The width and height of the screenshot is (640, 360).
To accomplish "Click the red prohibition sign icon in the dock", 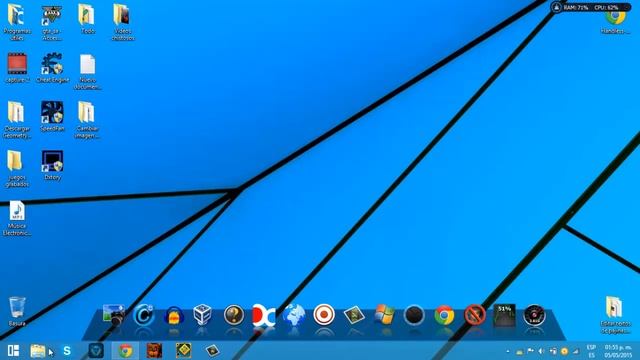I will [x=475, y=315].
